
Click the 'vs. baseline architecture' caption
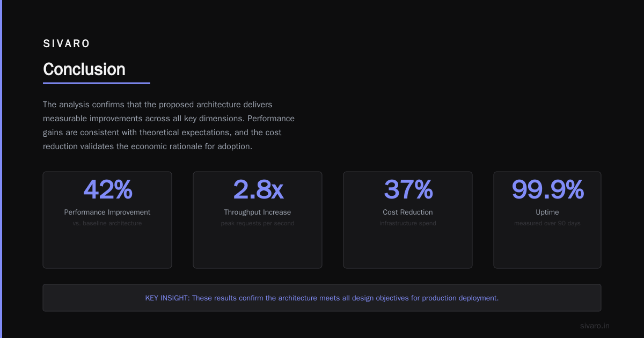107,223
